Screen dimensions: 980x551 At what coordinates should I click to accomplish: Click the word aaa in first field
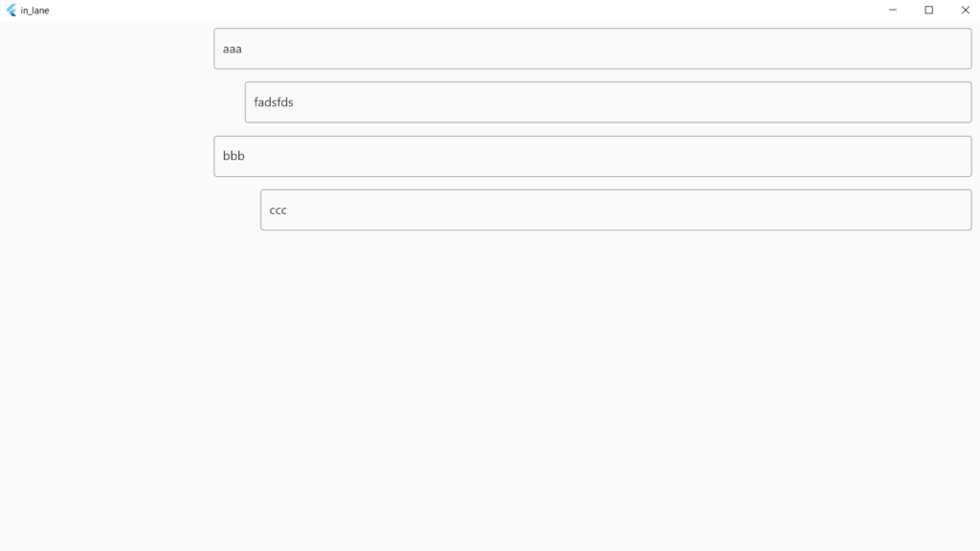click(233, 49)
